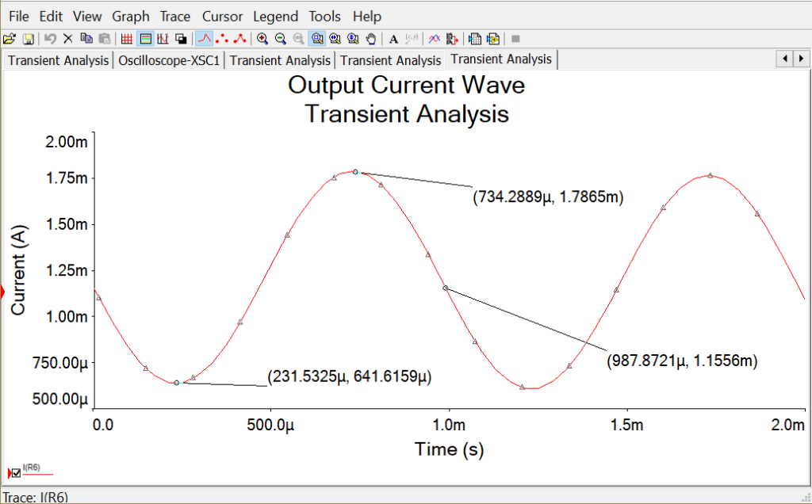
Task: Export graph data to Excel icon
Action: pos(476,38)
